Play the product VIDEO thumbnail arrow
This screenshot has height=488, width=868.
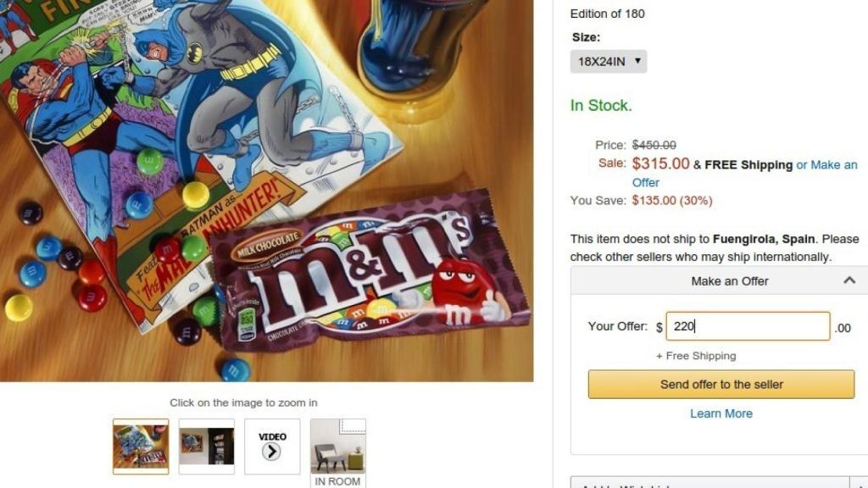click(x=272, y=452)
